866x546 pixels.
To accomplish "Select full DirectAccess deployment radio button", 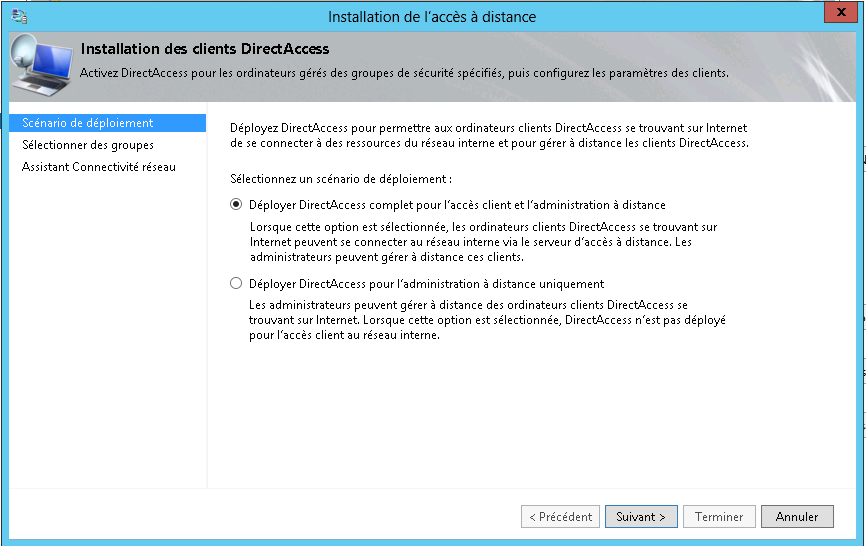I will pos(236,205).
